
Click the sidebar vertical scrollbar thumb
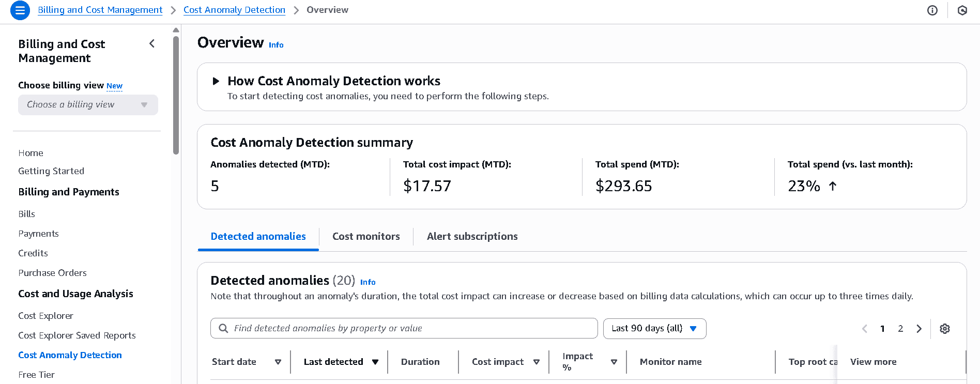(x=176, y=95)
